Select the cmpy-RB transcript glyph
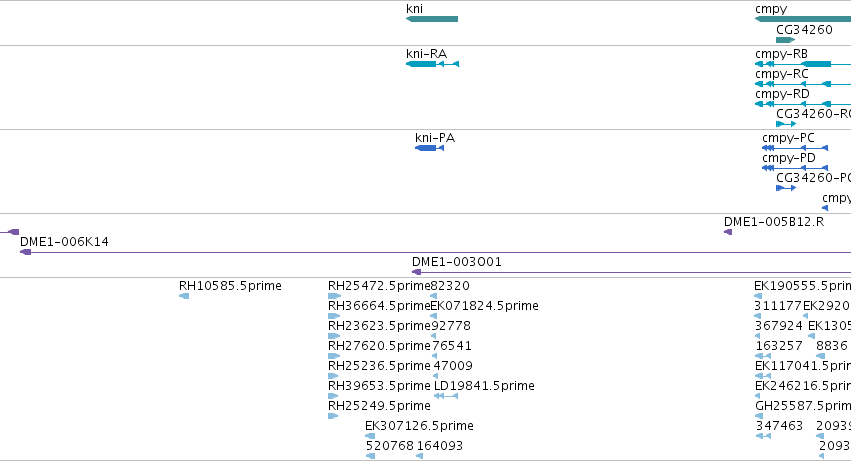 [x=803, y=64]
